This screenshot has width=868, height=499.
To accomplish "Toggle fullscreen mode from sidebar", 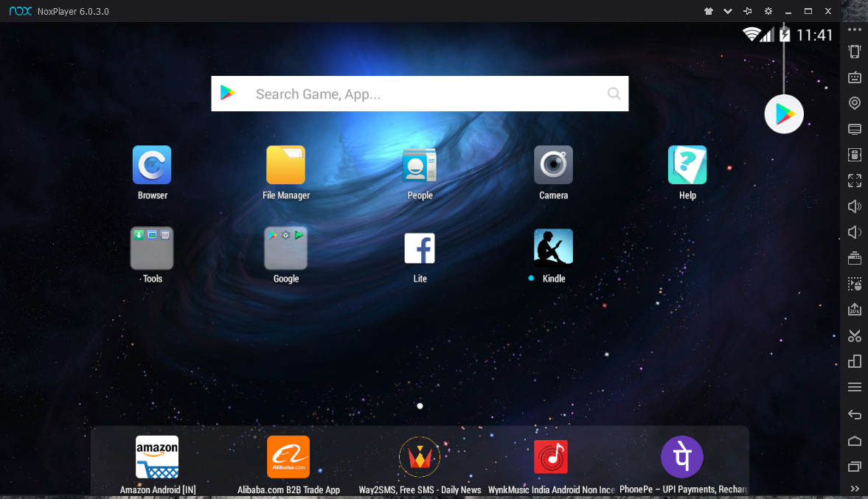I will point(855,181).
